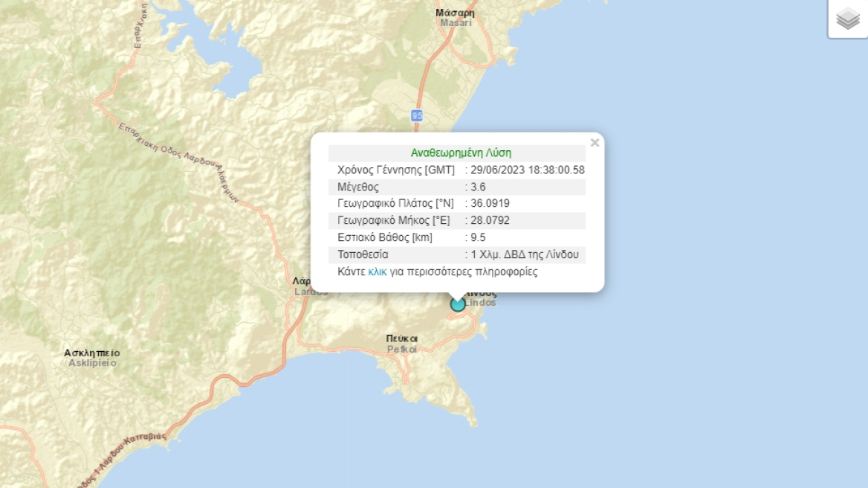Viewport: 868px width, 488px height.
Task: Select the origin time value 29/06/2023 18:38:00.58
Action: pyautogui.click(x=528, y=170)
